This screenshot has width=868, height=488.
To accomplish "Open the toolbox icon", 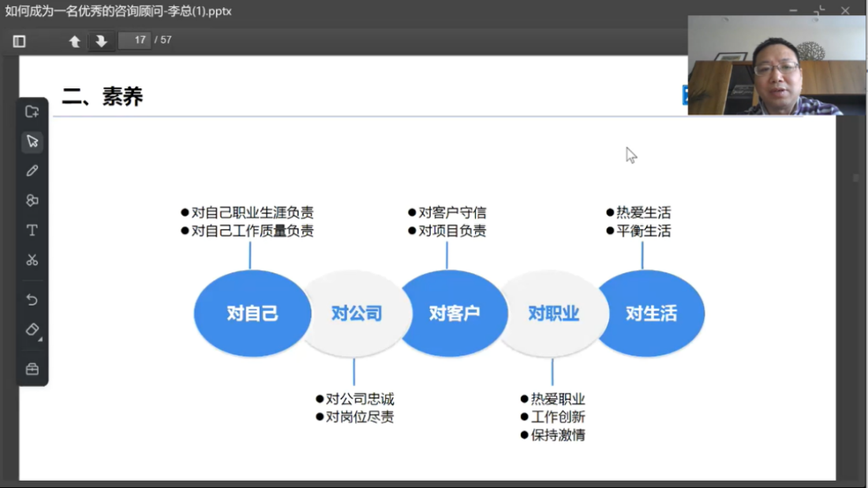I will [32, 369].
